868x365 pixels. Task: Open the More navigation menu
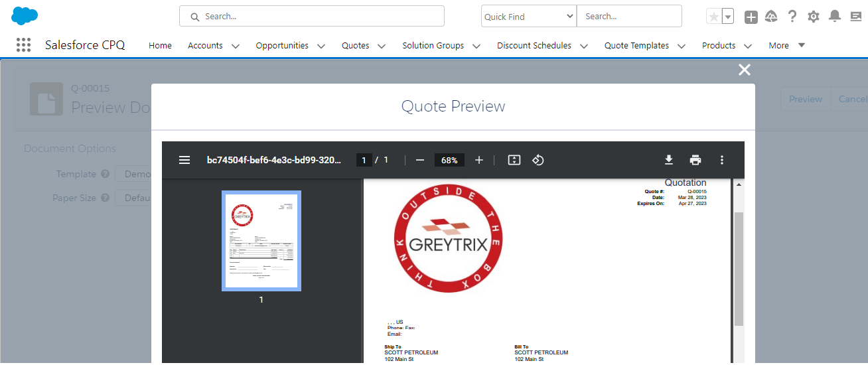(x=786, y=45)
